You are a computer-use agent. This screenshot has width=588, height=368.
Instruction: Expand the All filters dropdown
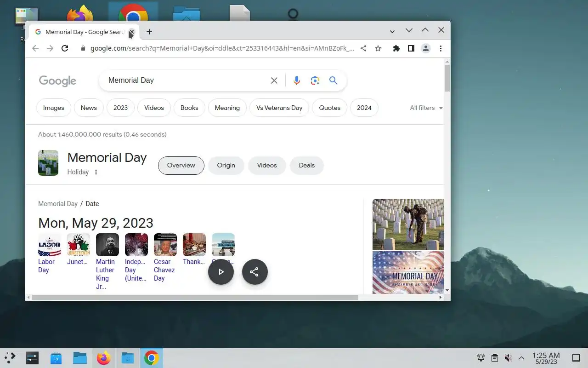click(x=426, y=108)
